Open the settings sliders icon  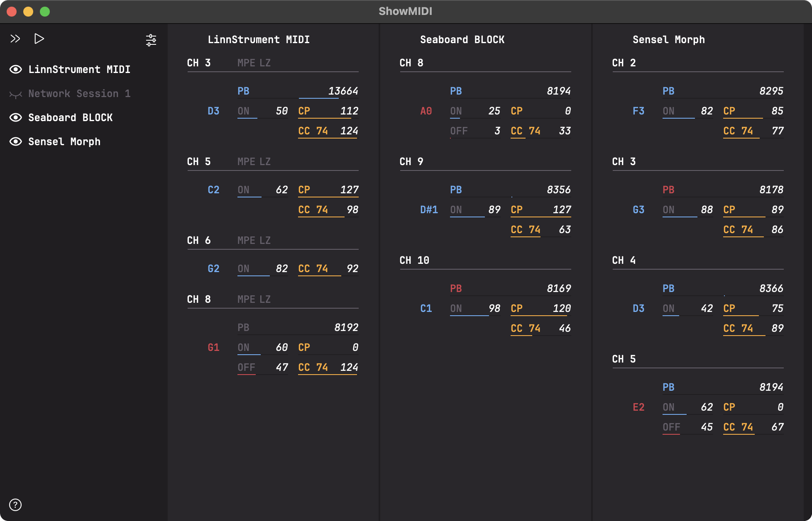point(151,40)
